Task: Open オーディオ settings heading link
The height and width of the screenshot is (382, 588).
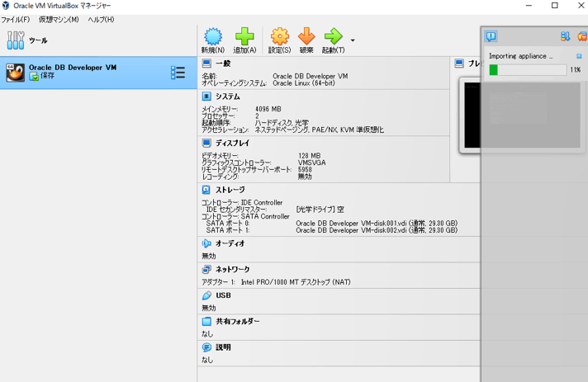Action: coord(230,243)
